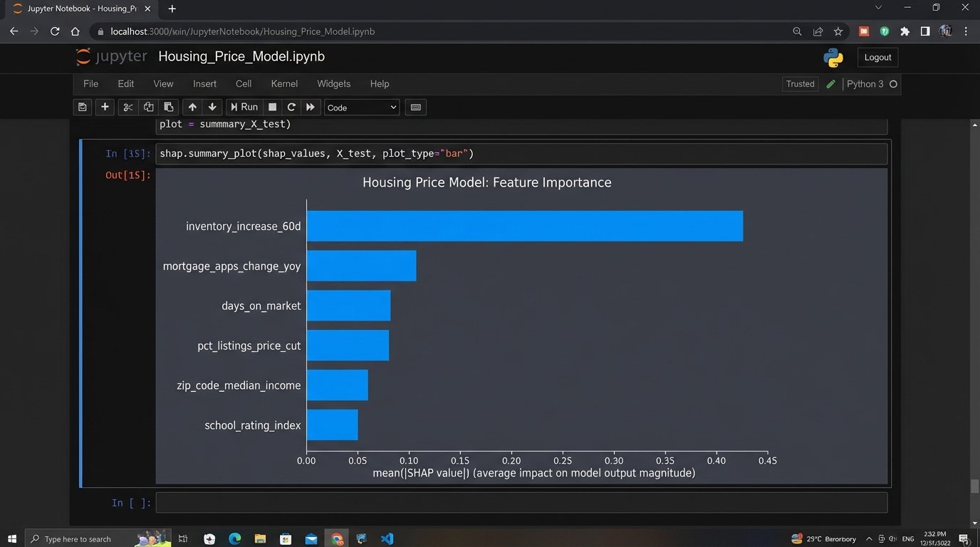Open the Widgets menu
This screenshot has width=980, height=547.
[333, 84]
